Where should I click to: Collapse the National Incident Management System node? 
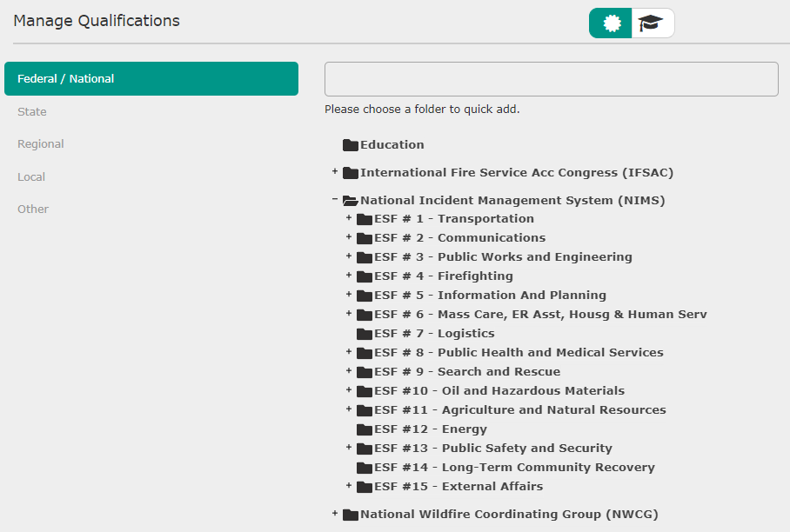point(335,199)
